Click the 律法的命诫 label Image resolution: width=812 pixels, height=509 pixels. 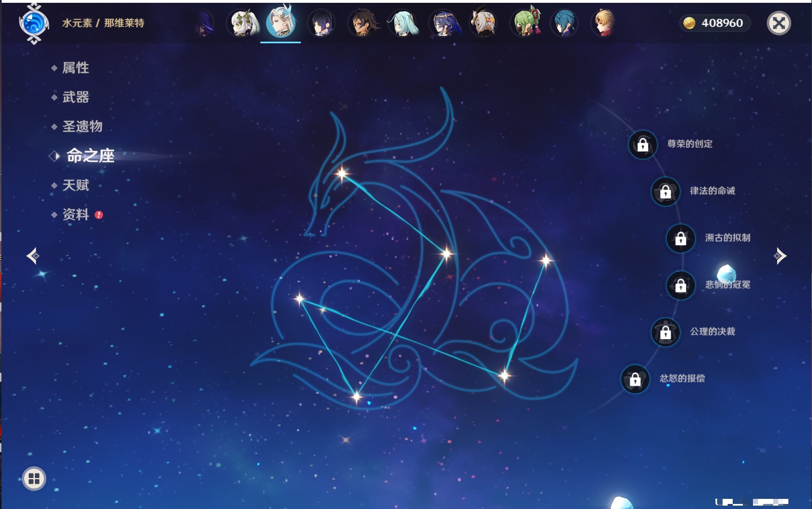coord(712,191)
